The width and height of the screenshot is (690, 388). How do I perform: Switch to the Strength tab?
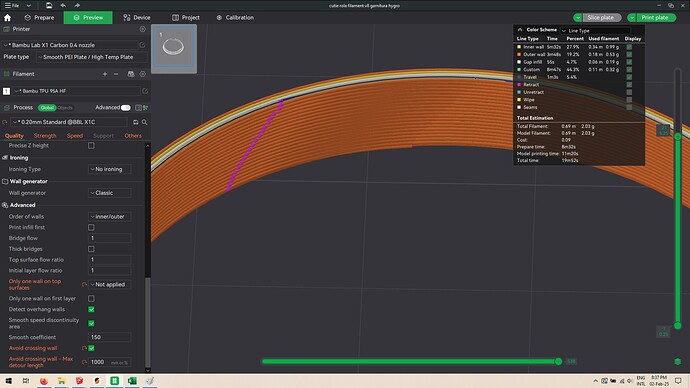click(x=45, y=135)
